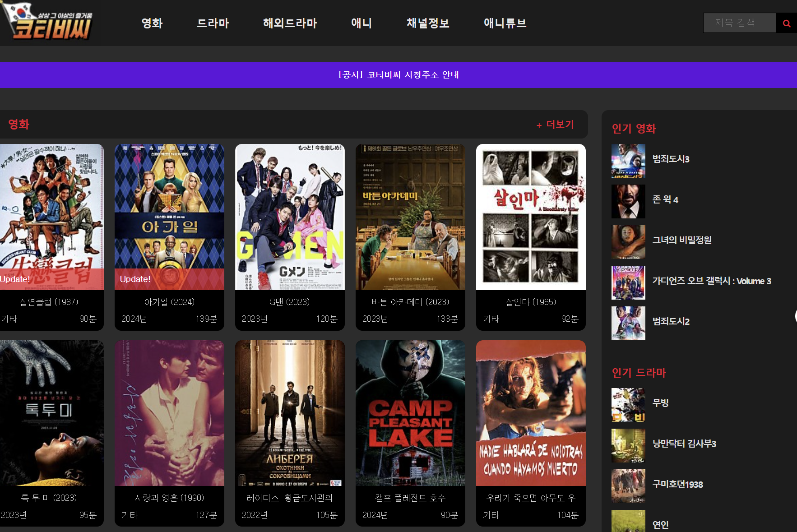Focus the 제목 검색 search field
This screenshot has height=532, width=797.
click(x=739, y=23)
